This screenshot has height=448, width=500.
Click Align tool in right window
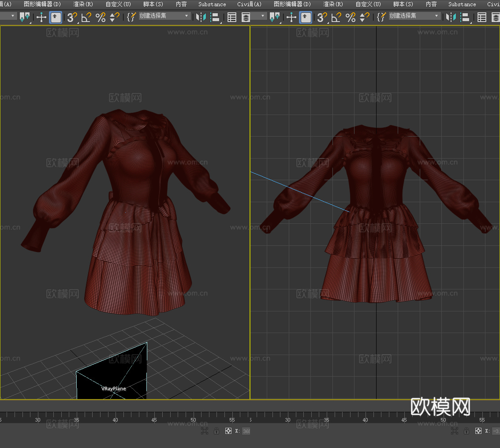(466, 17)
